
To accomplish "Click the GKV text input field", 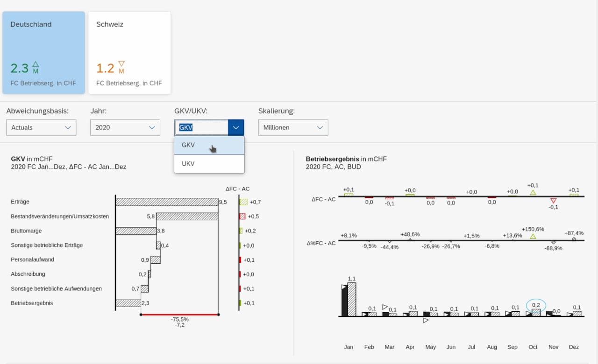I will (201, 127).
